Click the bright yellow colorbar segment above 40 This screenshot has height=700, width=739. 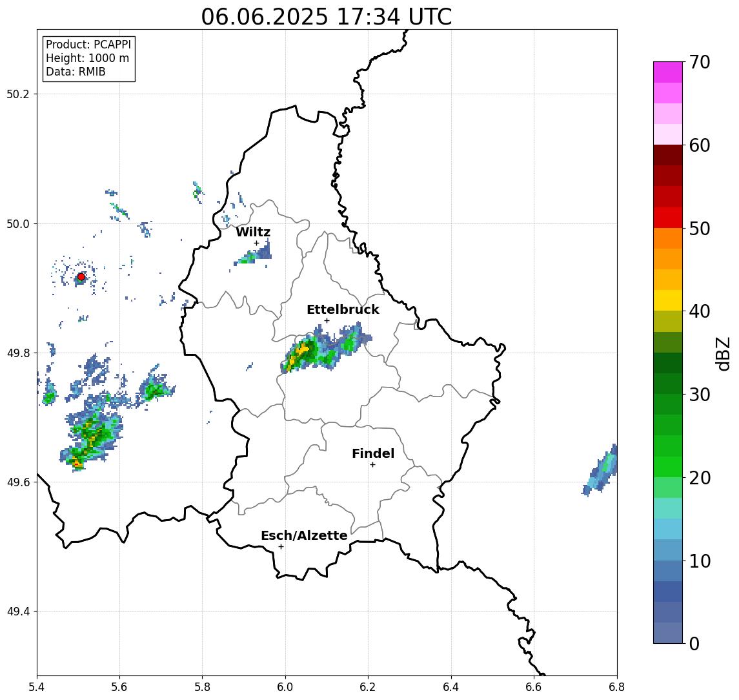click(x=668, y=300)
